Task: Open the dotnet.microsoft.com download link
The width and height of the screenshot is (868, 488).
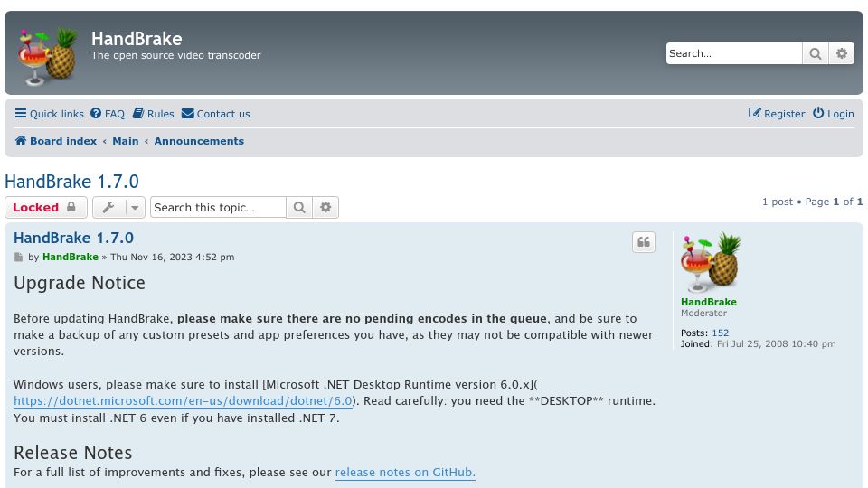Action: pos(183,400)
